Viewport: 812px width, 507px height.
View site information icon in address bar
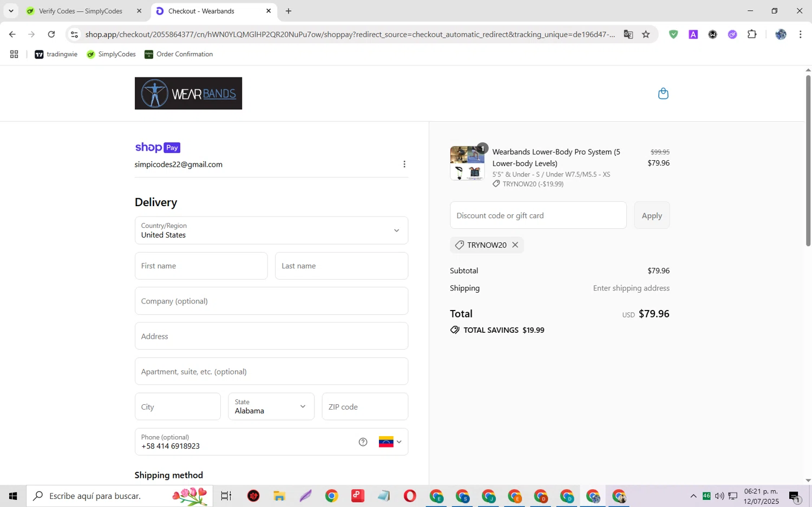[x=75, y=34]
